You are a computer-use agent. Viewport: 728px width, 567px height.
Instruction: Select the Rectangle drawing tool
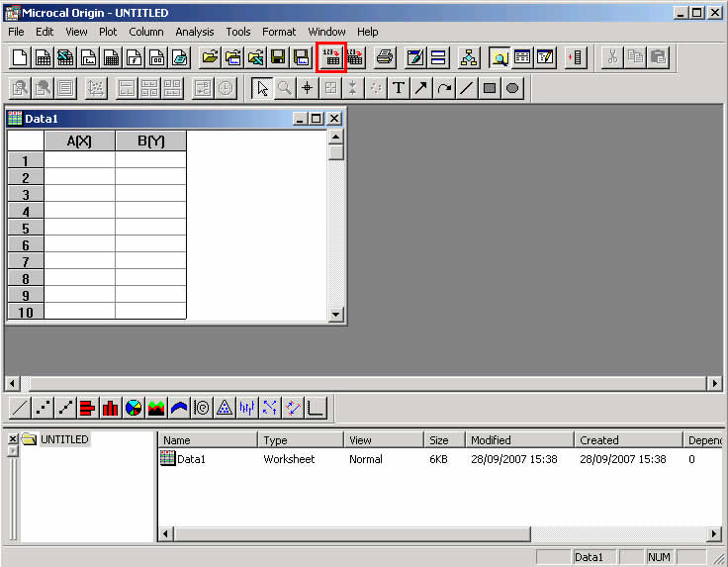(490, 88)
